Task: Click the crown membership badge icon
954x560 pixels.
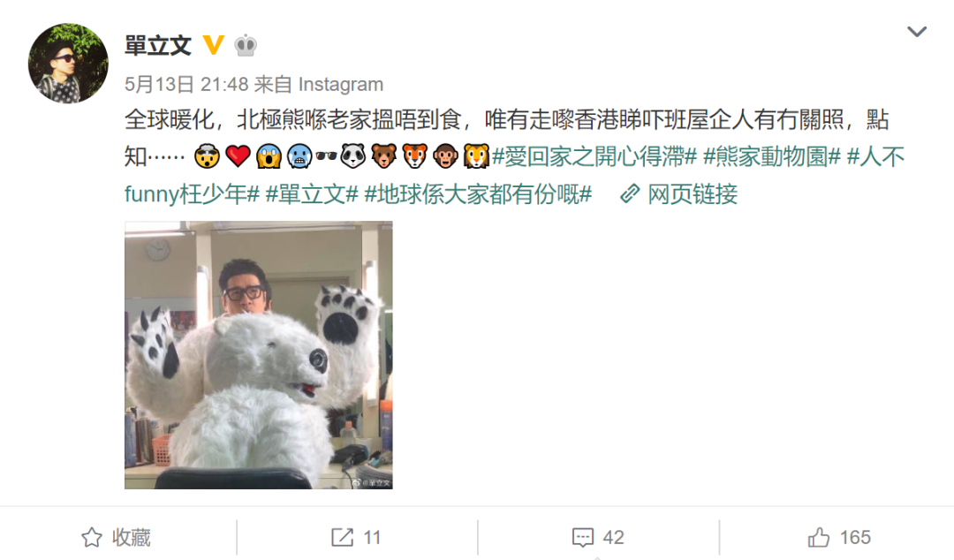Action: 246,45
